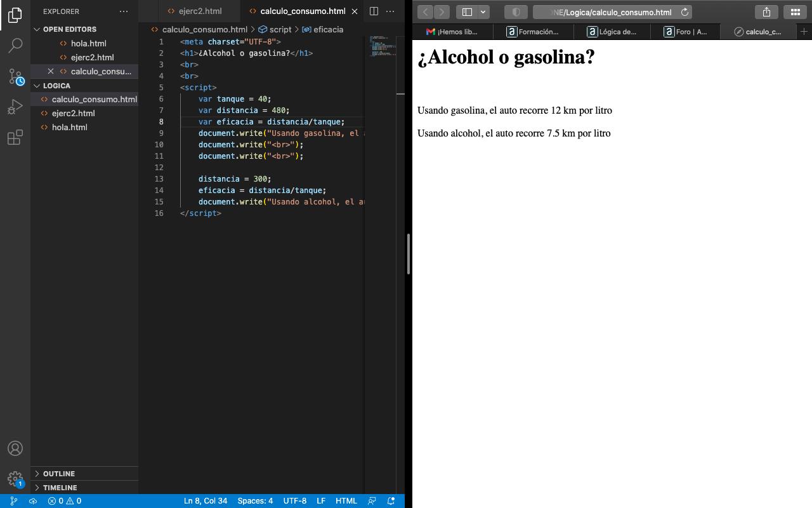Add a new Safari tab
Screen dimensions: 812x508
[x=804, y=32]
